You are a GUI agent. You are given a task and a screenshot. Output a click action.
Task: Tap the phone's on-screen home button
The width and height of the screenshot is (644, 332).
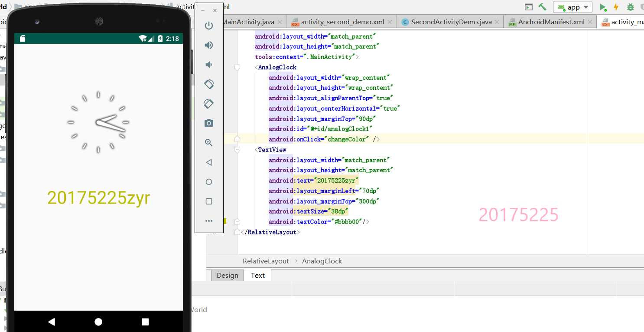tap(98, 322)
